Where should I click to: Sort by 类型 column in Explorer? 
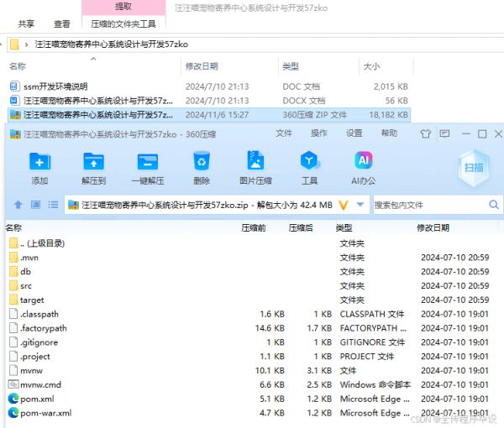tap(291, 66)
